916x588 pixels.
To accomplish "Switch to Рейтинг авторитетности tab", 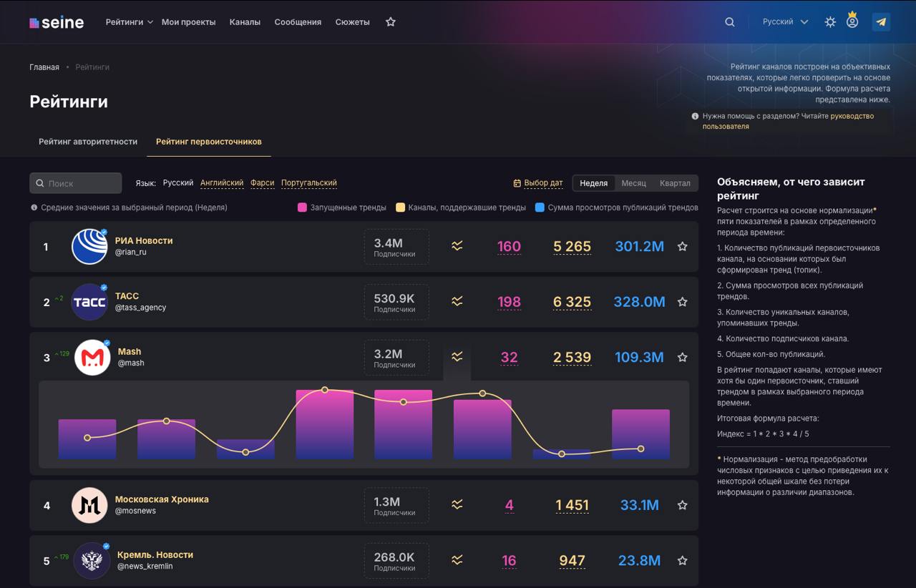I will [88, 142].
